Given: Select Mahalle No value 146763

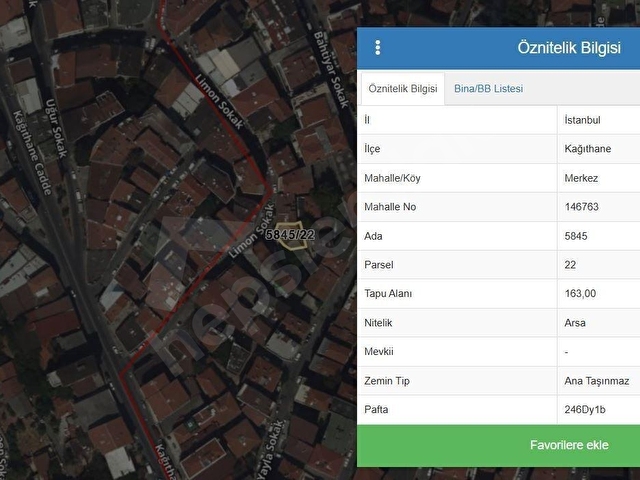Looking at the screenshot, I should (x=582, y=207).
